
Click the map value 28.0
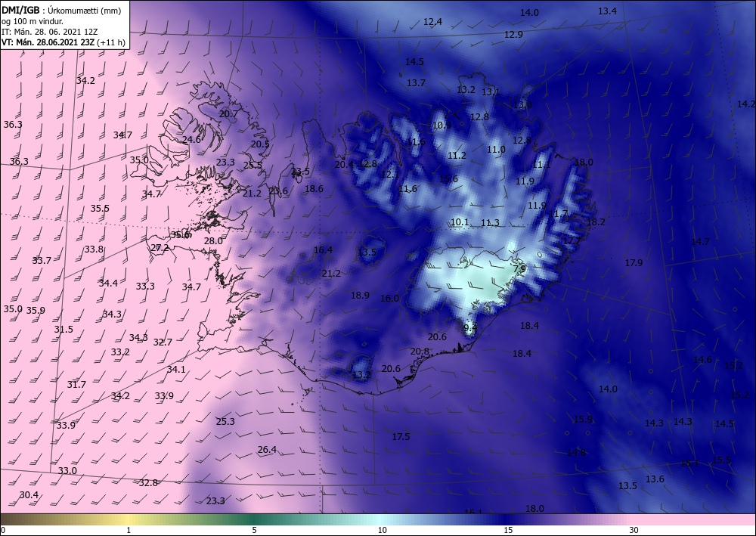[x=213, y=241]
